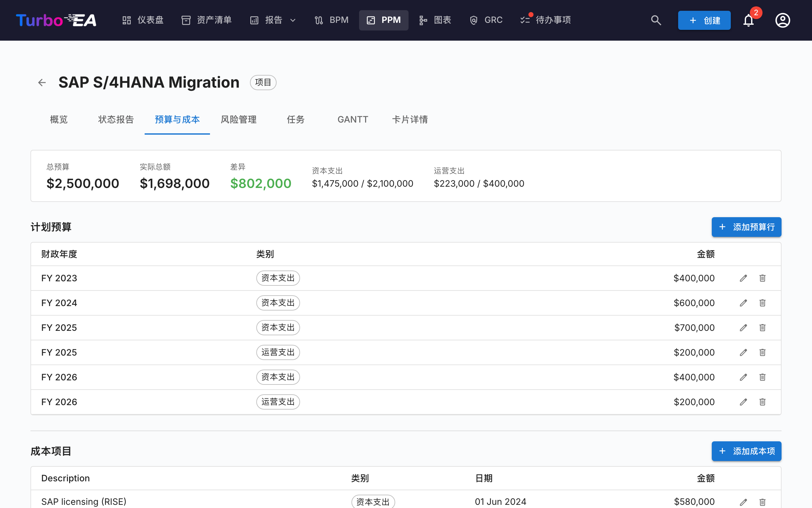Image resolution: width=812 pixels, height=508 pixels.
Task: Click the 运营支出 chip in FY 2026 row
Action: coord(278,402)
